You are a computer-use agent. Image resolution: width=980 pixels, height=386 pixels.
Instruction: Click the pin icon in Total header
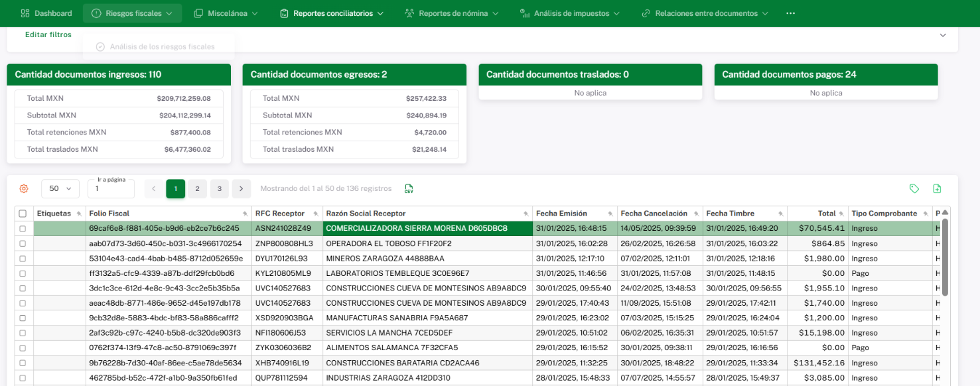pyautogui.click(x=842, y=214)
